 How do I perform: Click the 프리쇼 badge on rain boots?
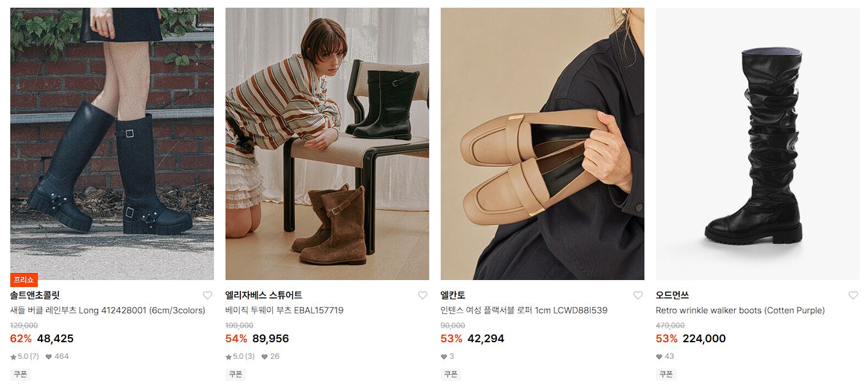24,279
